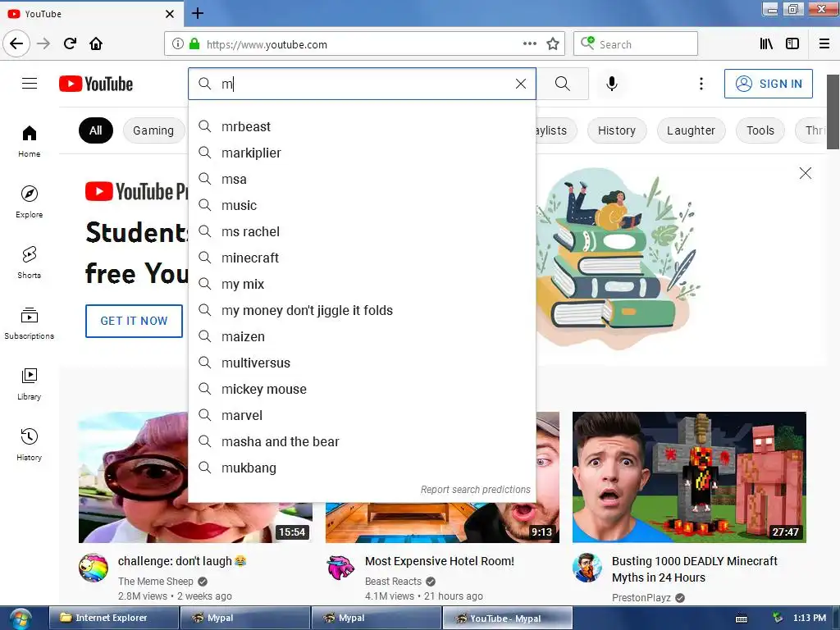This screenshot has height=630, width=840.
Task: Open the Busting 1000 DEADLY Minecraft Myths thumbnail
Action: [689, 477]
